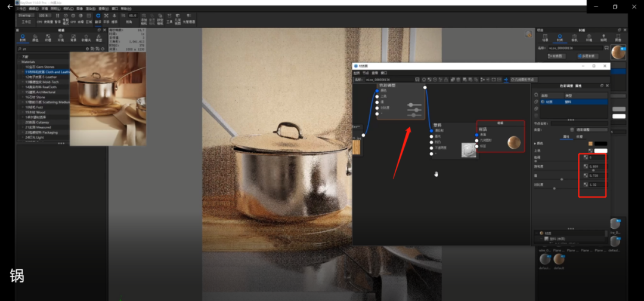Switch to the Texture (纹理) properties tab

pyautogui.click(x=579, y=136)
